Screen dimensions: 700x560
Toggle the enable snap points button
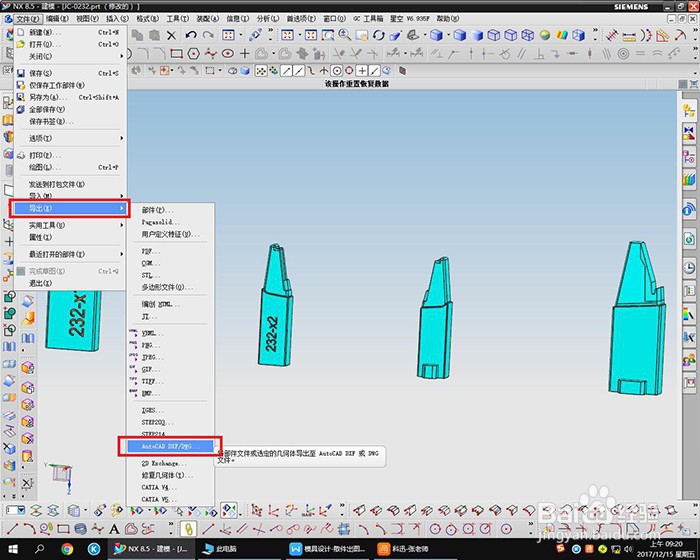point(261,71)
